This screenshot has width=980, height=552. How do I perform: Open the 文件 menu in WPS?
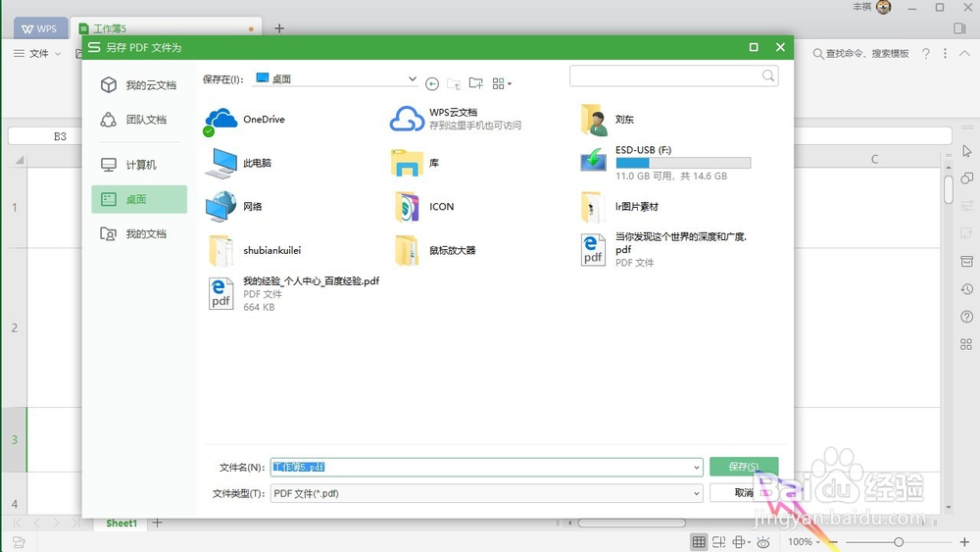point(37,54)
